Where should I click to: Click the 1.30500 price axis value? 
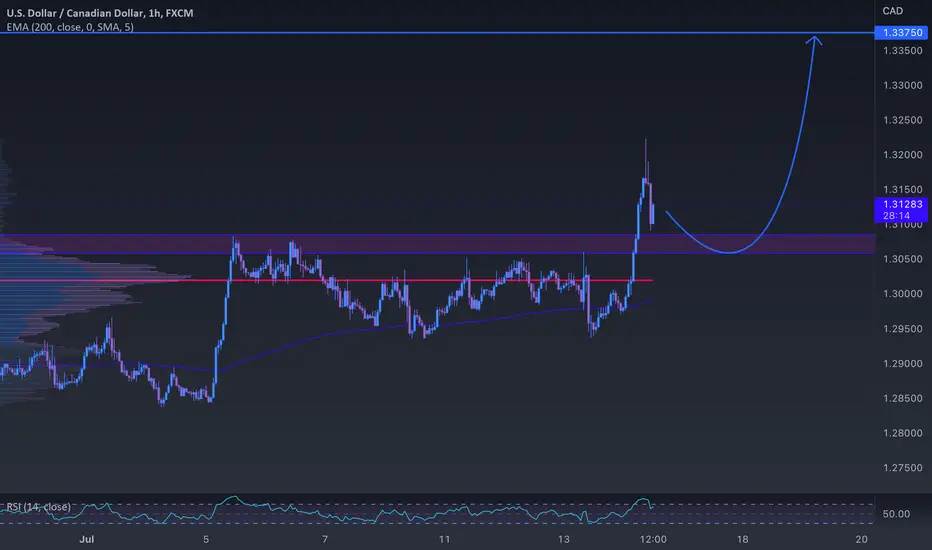tap(902, 259)
